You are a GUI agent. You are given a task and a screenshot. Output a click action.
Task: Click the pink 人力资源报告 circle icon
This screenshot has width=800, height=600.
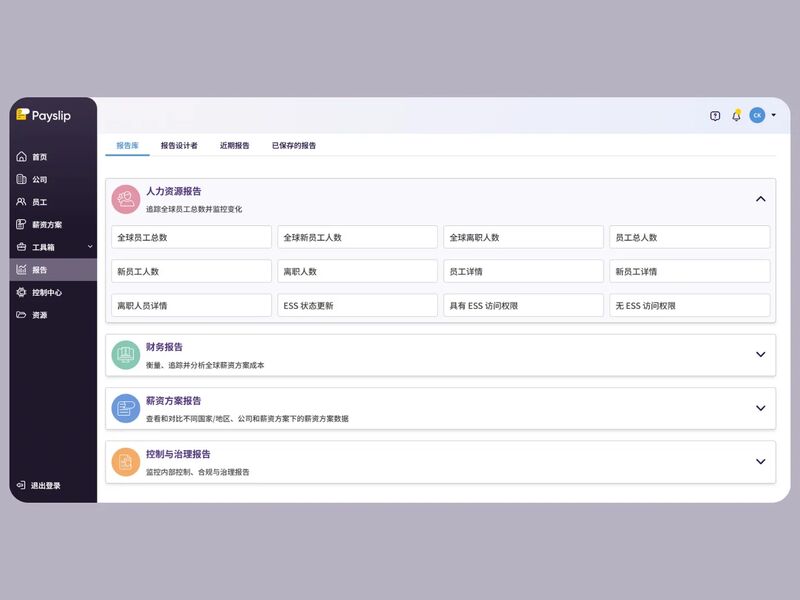tap(124, 197)
